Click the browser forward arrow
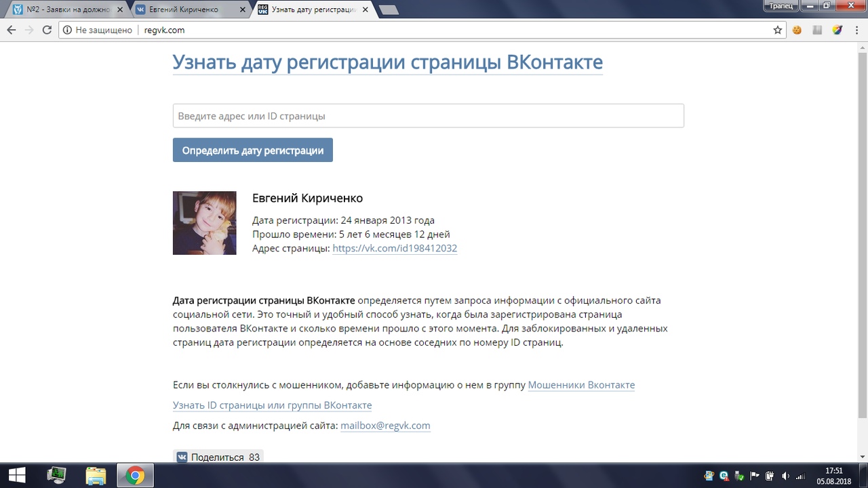Image resolution: width=868 pixels, height=488 pixels. pyautogui.click(x=28, y=30)
